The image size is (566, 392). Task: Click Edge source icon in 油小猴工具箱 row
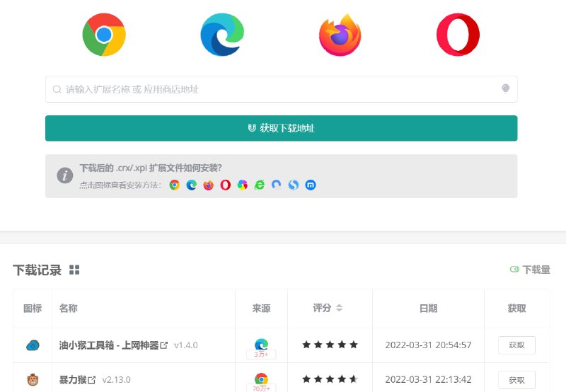[x=261, y=344]
